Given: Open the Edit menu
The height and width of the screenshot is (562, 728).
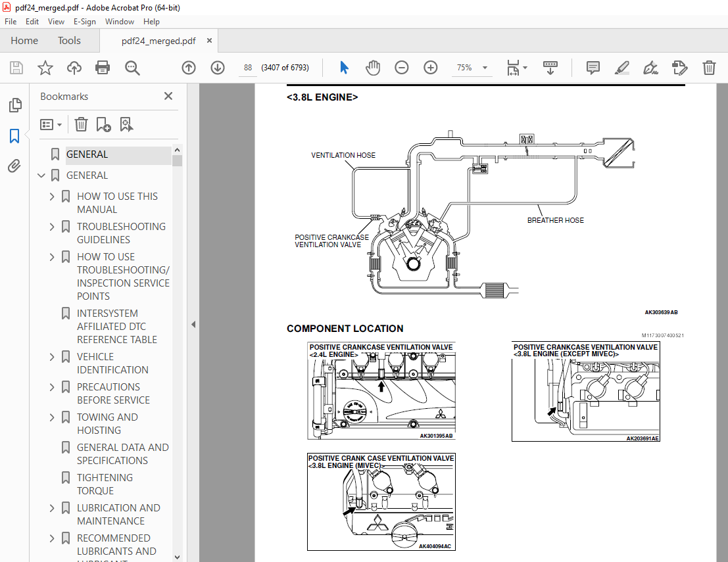Looking at the screenshot, I should pos(32,21).
